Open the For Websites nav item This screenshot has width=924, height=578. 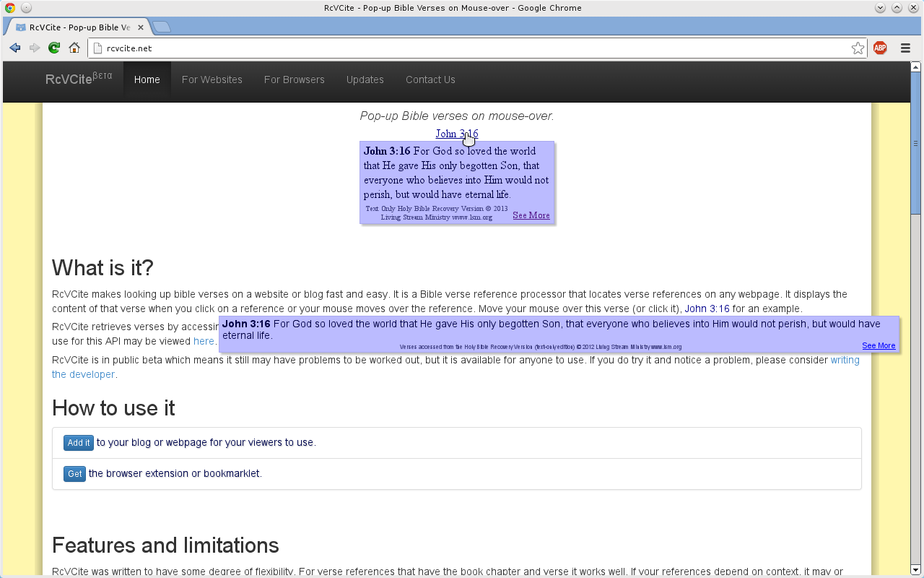212,79
